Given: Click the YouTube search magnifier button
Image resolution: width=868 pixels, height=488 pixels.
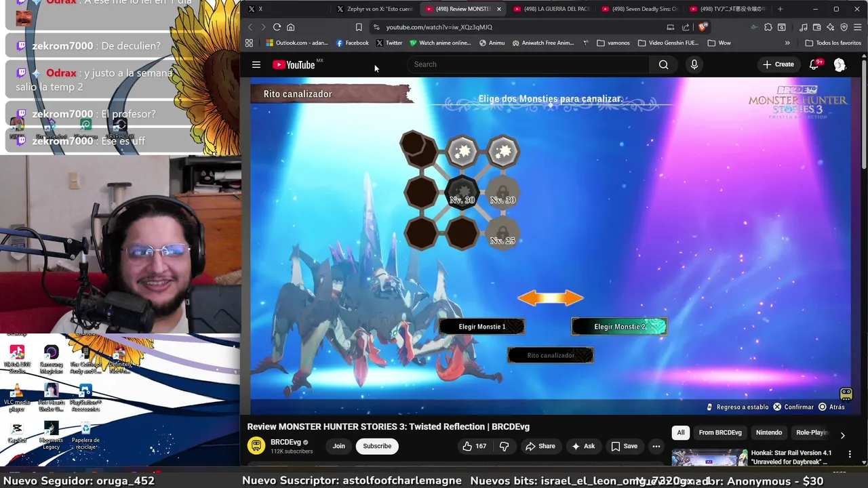Looking at the screenshot, I should pyautogui.click(x=663, y=64).
